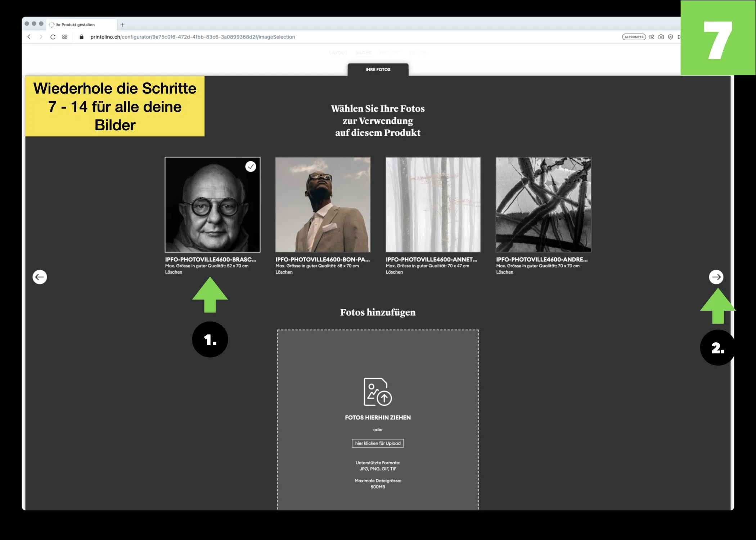Select the black and white abstract thumbnail

543,204
